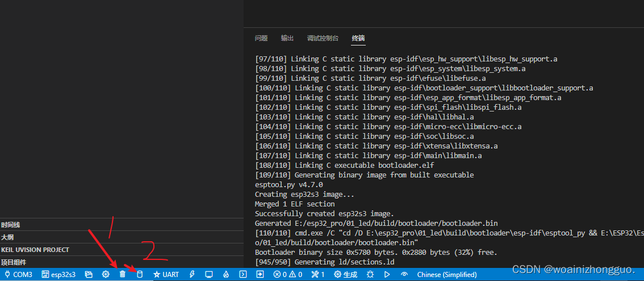This screenshot has width=644, height=281.
Task: Open SDK configuration gear in status bar
Action: point(106,274)
